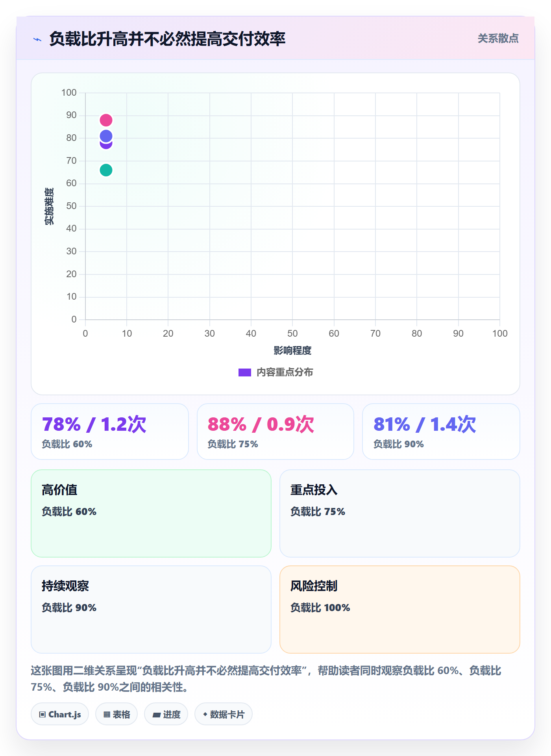Click 负载比 100% in the 风险控制 card
Screen dimensions: 551x756
point(320,608)
